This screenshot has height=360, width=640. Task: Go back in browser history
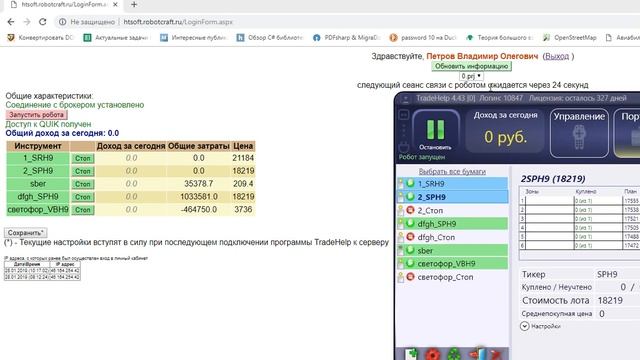coord(11,22)
